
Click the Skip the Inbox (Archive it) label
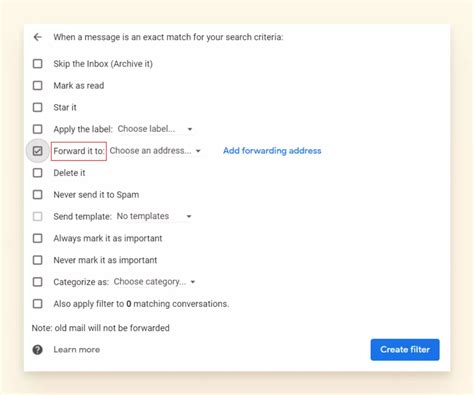103,64
